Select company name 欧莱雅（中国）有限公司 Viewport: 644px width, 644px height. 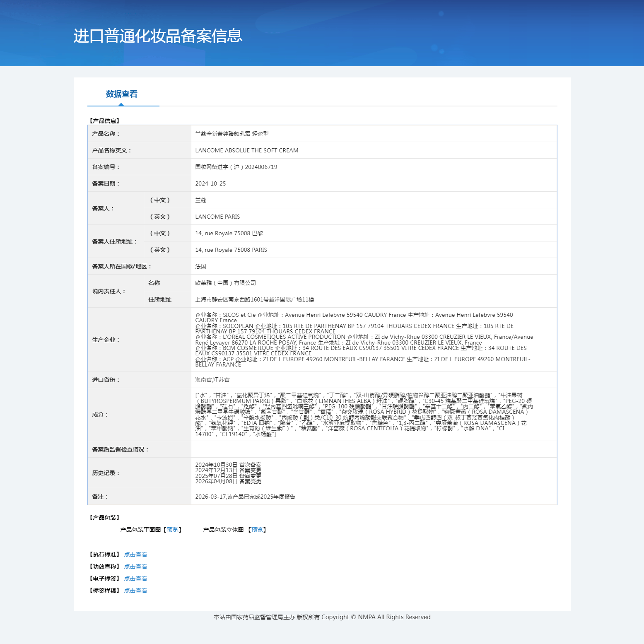[x=225, y=283]
